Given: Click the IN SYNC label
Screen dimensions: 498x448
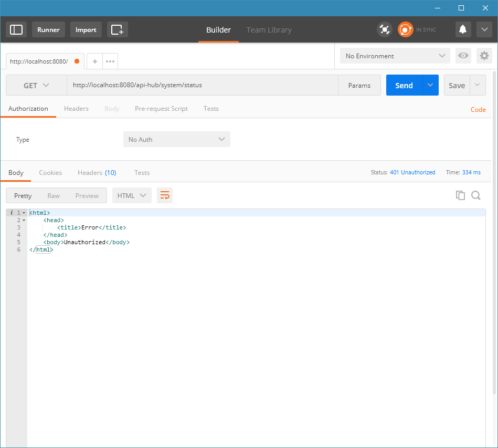Looking at the screenshot, I should (426, 29).
